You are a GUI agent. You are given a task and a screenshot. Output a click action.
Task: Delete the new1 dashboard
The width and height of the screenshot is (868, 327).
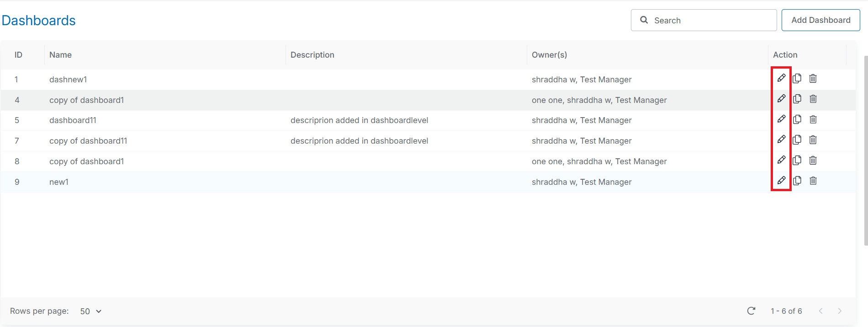813,181
